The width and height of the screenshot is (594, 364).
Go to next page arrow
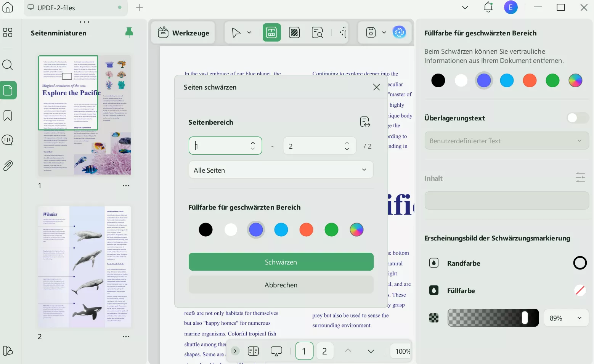[x=371, y=351]
